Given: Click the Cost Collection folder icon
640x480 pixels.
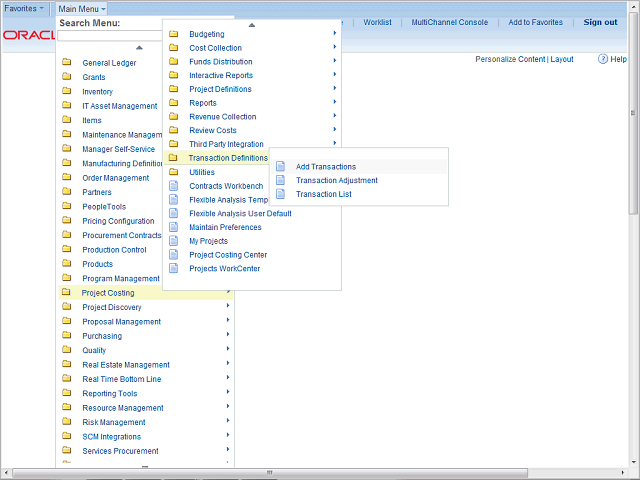Looking at the screenshot, I should [173, 47].
